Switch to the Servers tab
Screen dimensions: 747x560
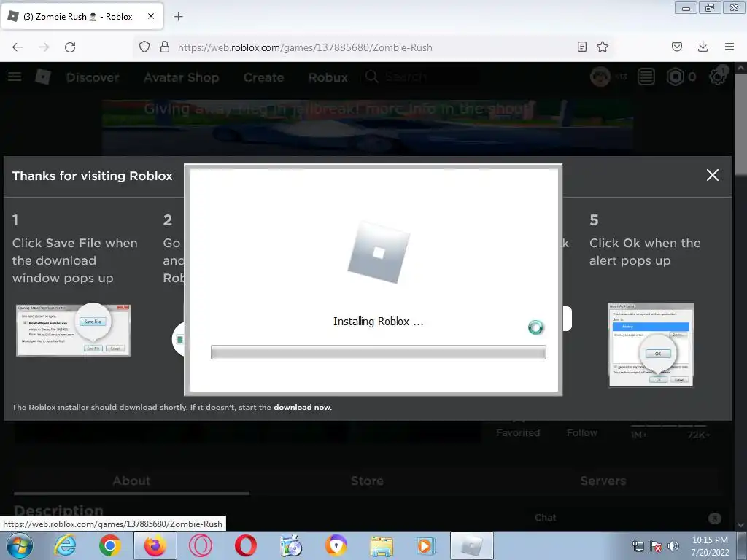(x=603, y=481)
